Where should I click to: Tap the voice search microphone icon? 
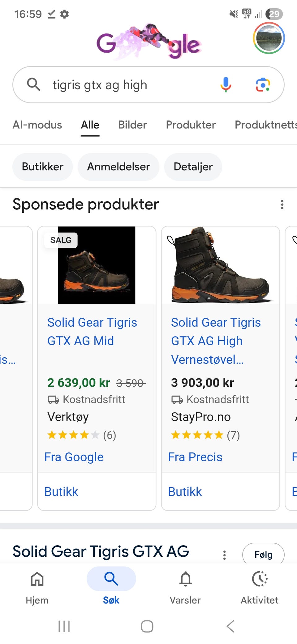(226, 85)
